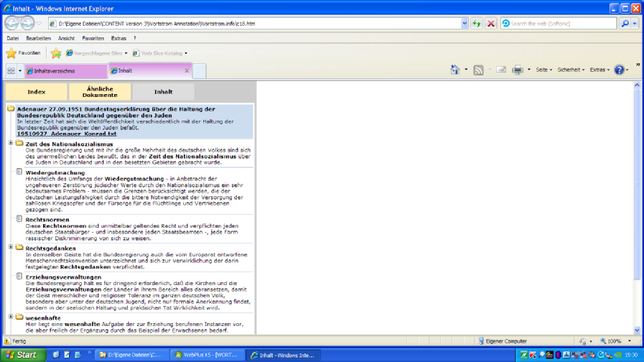Click in the address bar field

tap(258, 24)
